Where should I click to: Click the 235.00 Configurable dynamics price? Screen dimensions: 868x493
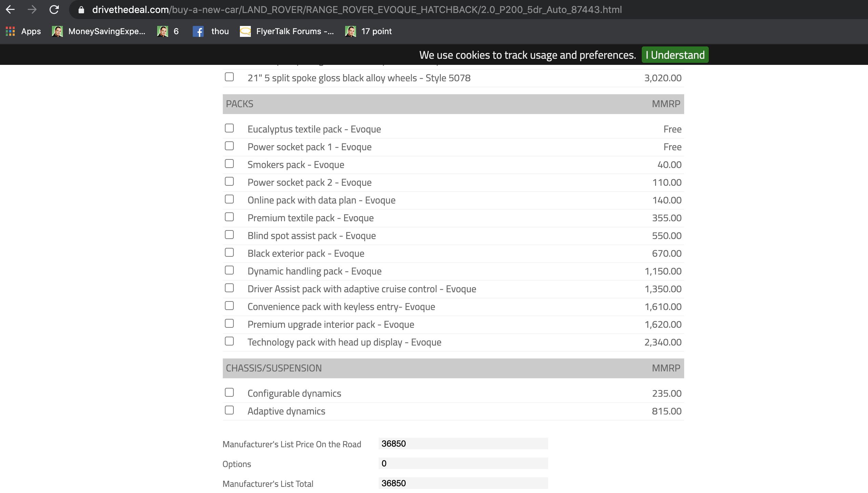click(666, 394)
